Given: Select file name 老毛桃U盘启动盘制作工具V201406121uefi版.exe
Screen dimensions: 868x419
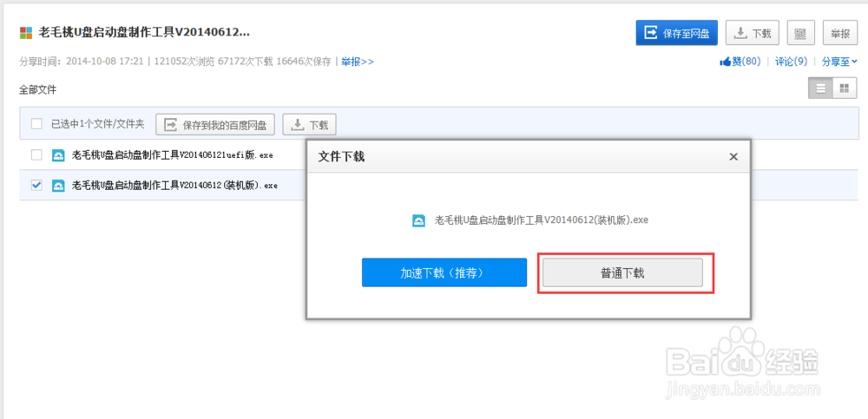Looking at the screenshot, I should tap(173, 155).
